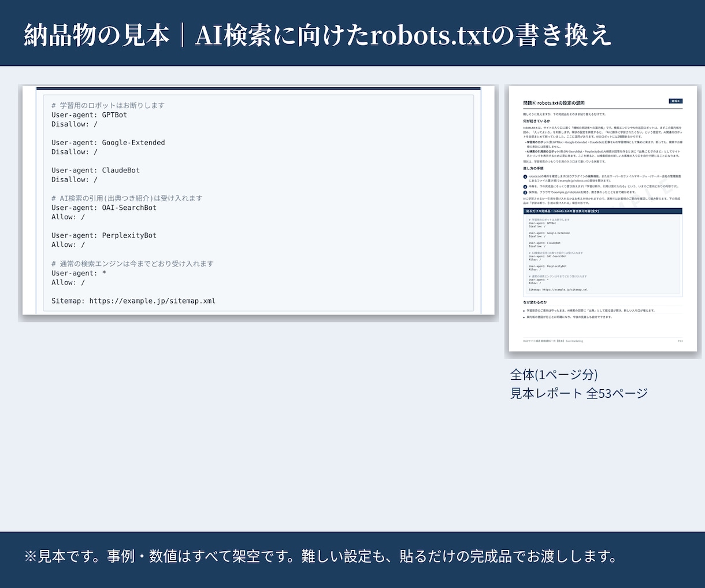Click the Sitemap URL line in enlarged code

point(133,301)
